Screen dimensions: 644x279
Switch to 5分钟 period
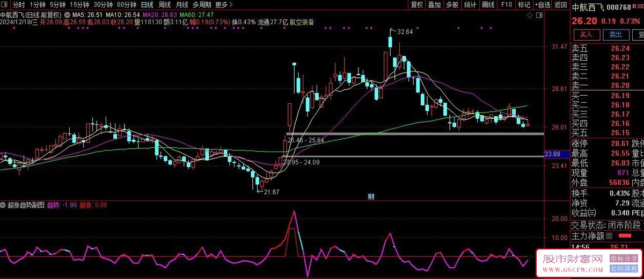click(x=57, y=5)
